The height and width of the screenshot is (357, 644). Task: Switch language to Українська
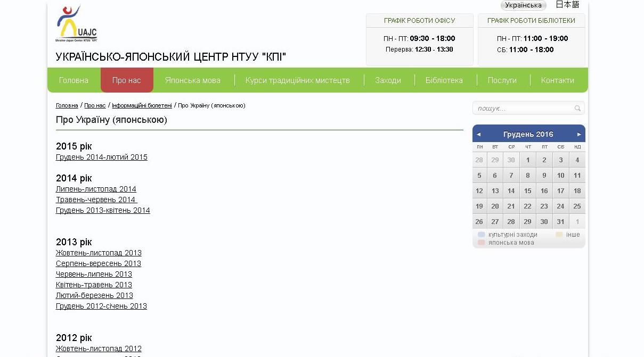[523, 5]
